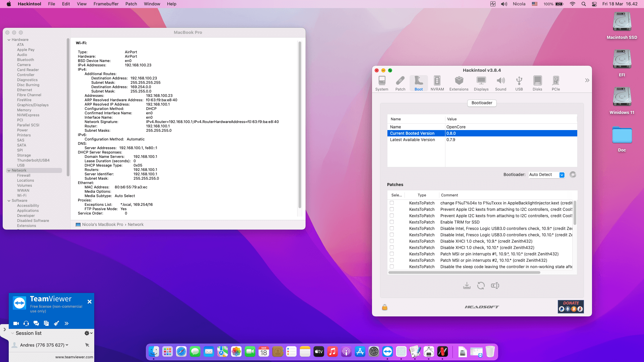Screen dimensions: 644x362
Task: Open Control Center in menu bar
Action: tap(594, 4)
